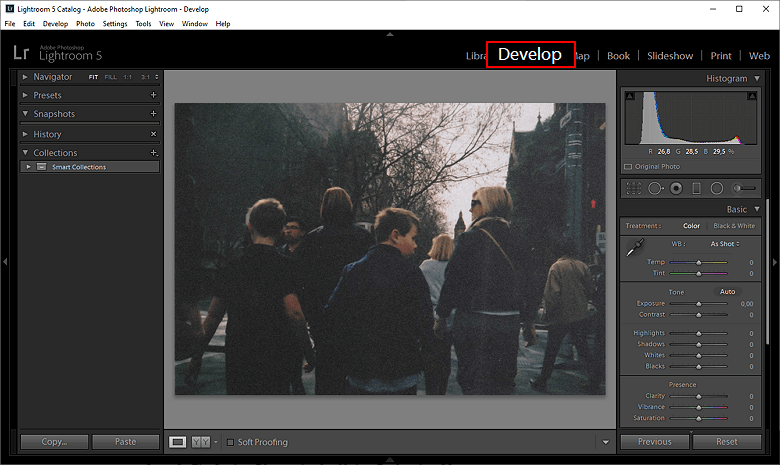Select the Radial Filter tool
The height and width of the screenshot is (465, 780).
point(717,188)
